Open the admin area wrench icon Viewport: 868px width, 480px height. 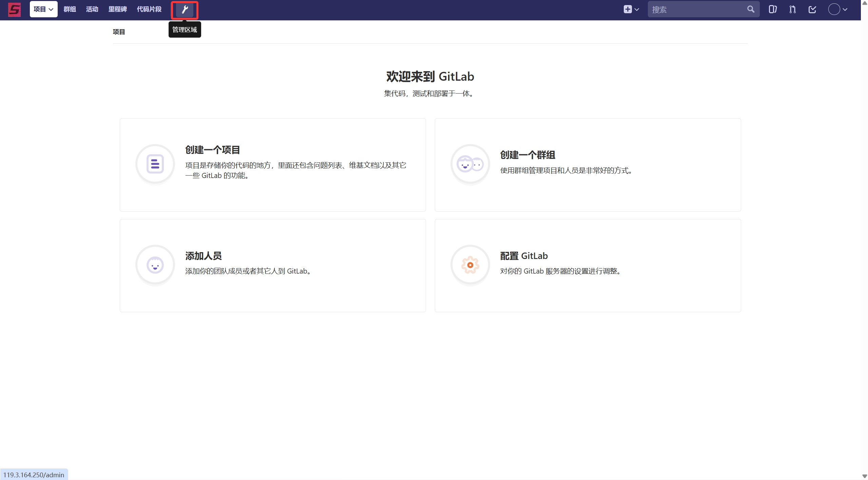coord(185,9)
